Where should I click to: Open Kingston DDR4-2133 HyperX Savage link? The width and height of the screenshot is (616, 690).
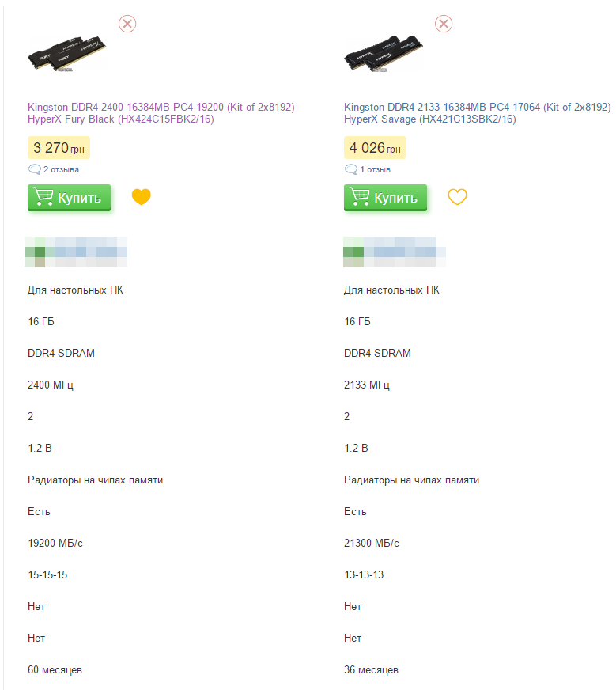click(x=477, y=113)
